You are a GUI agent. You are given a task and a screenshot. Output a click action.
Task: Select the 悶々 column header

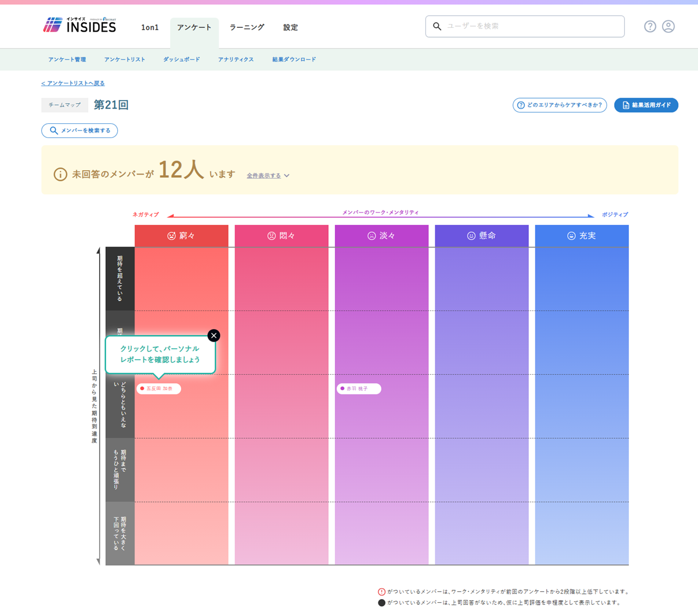tap(281, 236)
